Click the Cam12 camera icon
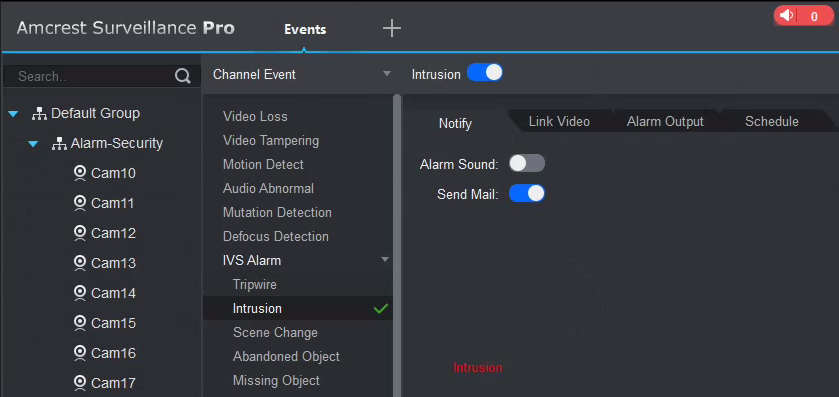This screenshot has width=839, height=397. point(80,233)
